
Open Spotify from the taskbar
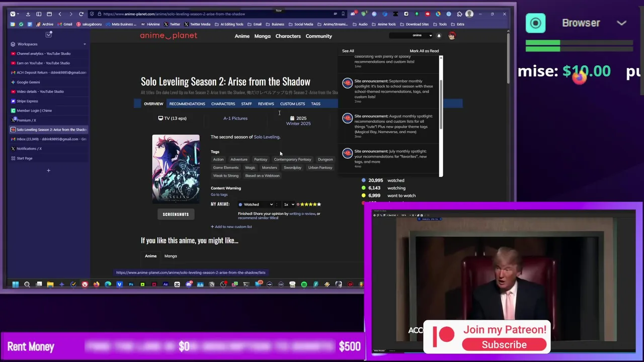304,285
